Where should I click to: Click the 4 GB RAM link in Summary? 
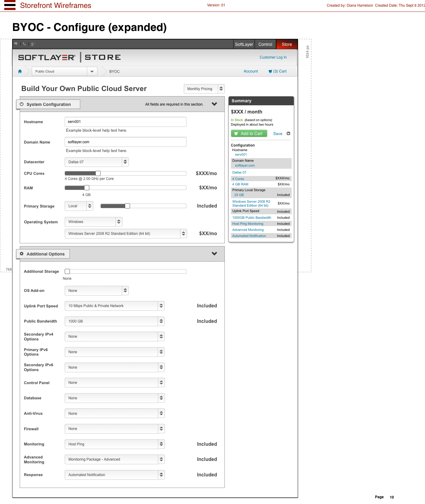(240, 184)
